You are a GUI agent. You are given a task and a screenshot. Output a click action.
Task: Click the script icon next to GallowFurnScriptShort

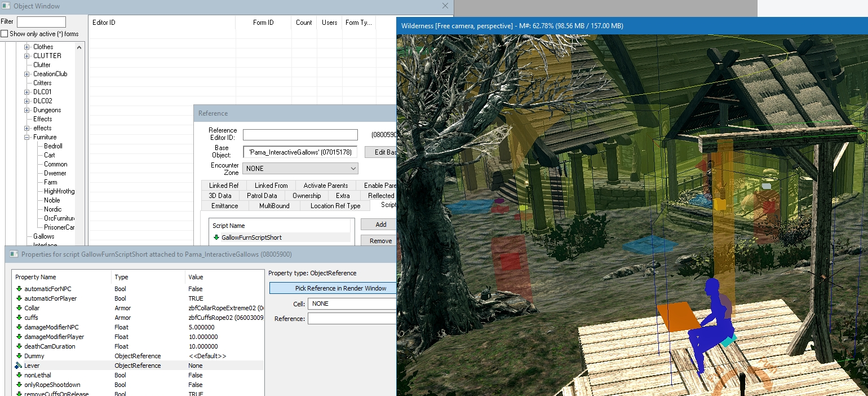click(x=216, y=237)
